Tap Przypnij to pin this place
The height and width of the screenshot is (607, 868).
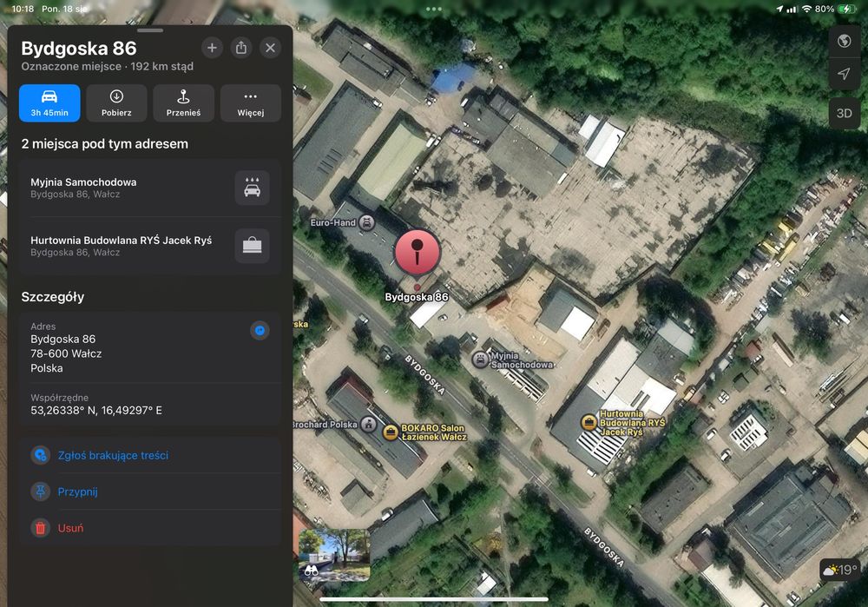(x=77, y=492)
